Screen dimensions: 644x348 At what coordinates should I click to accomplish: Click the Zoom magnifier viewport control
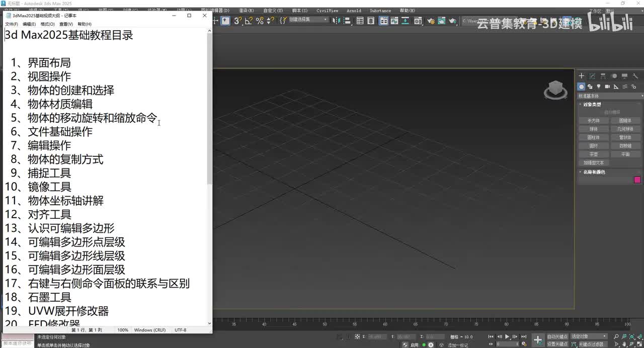(616, 336)
